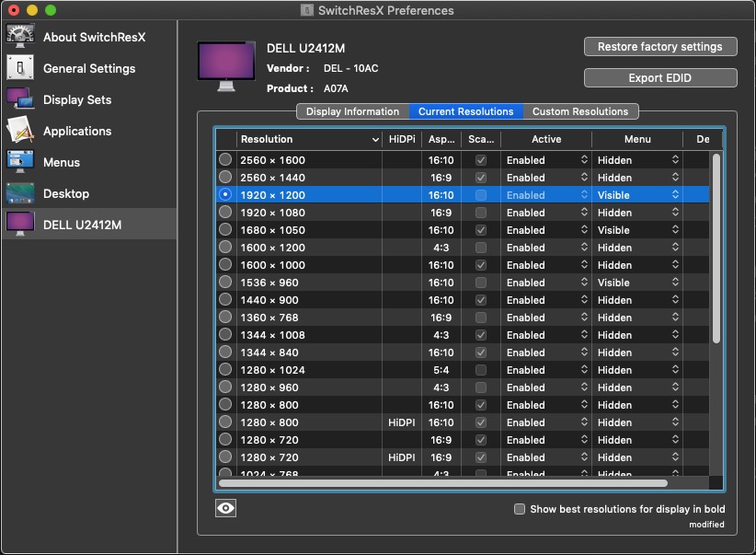
Task: Sort by the HiDPi column header
Action: [x=402, y=139]
